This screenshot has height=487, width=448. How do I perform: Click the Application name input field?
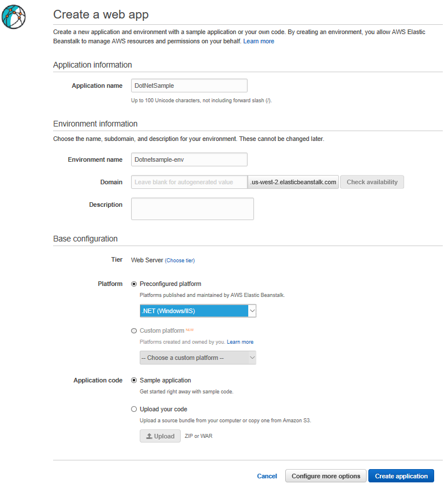pyautogui.click(x=189, y=85)
